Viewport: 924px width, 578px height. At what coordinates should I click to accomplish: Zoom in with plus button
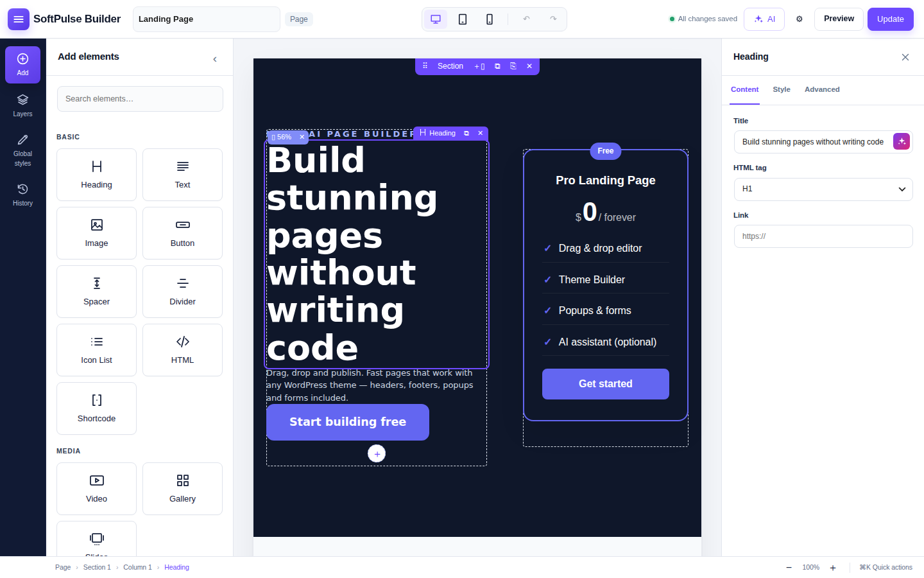(833, 568)
